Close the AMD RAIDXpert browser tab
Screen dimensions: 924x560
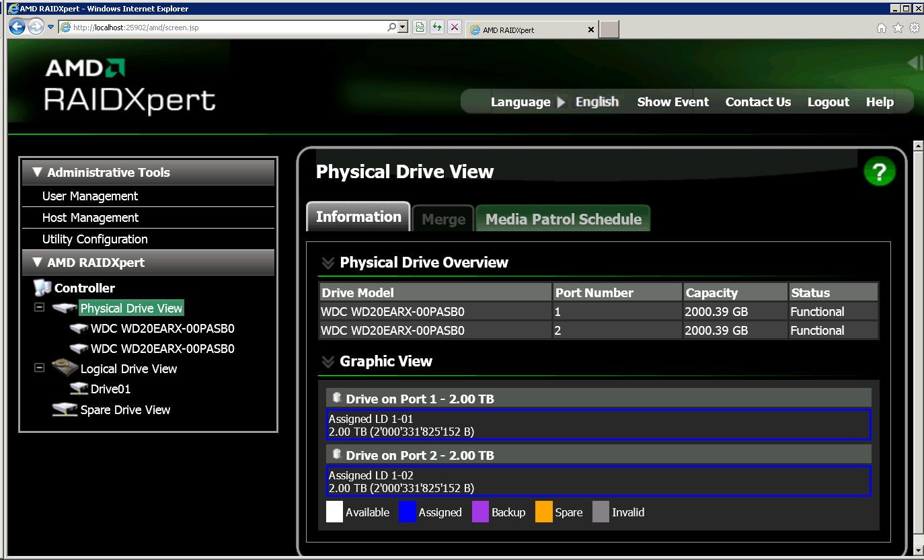[591, 30]
